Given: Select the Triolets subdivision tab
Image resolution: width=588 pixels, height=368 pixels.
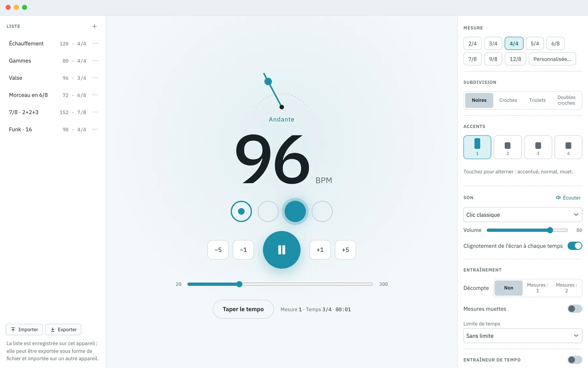Looking at the screenshot, I should (x=537, y=100).
